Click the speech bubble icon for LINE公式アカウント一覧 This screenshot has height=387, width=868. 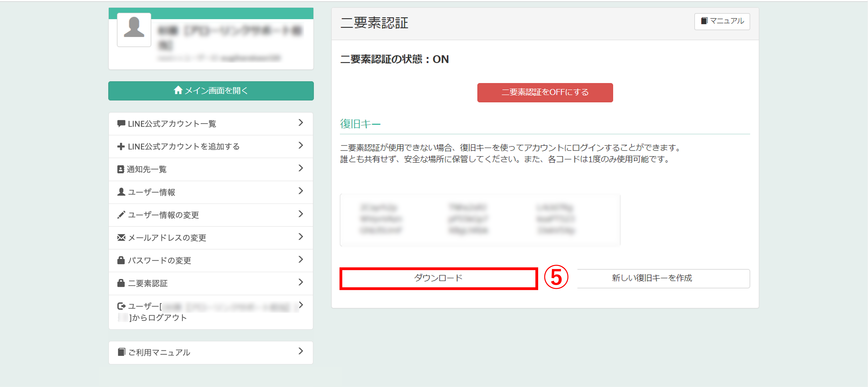coord(121,123)
